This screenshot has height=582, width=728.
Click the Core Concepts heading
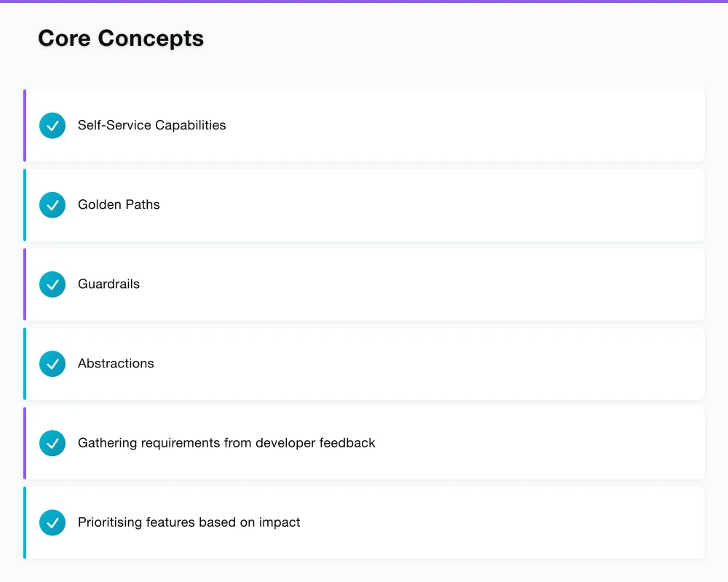[x=121, y=38]
